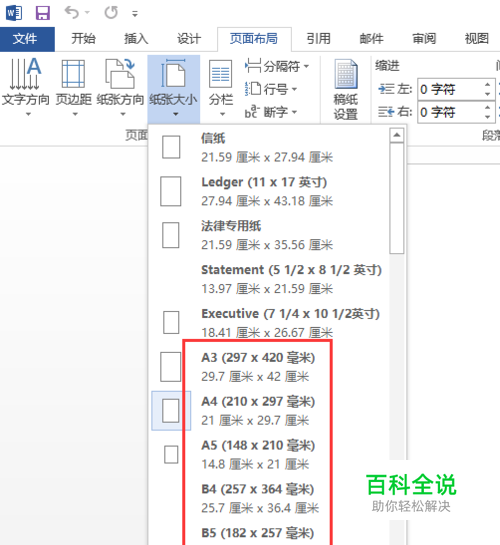Click the right indent 右 input field
The image size is (500, 545).
click(449, 112)
